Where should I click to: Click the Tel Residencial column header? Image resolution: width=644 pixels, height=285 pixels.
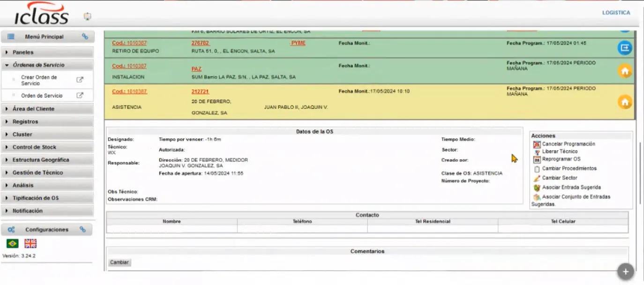pos(433,221)
